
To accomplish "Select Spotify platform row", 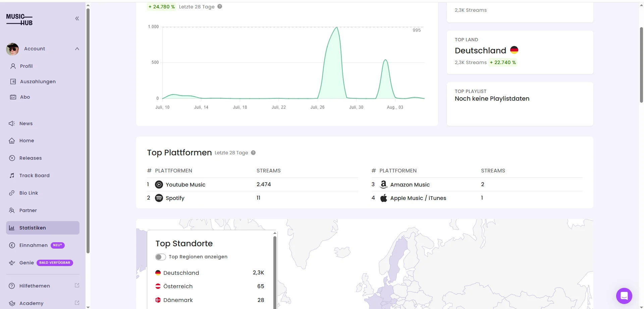I will click(x=252, y=198).
